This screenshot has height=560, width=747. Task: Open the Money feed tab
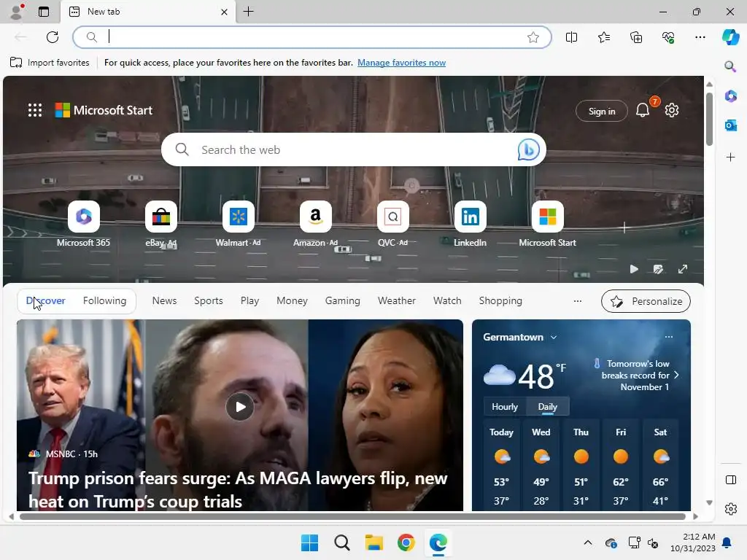point(292,300)
